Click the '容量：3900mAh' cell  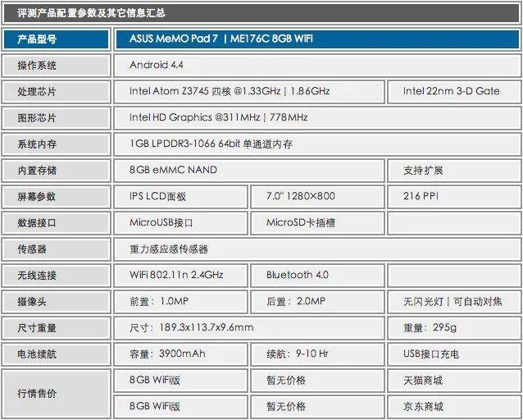pos(181,354)
